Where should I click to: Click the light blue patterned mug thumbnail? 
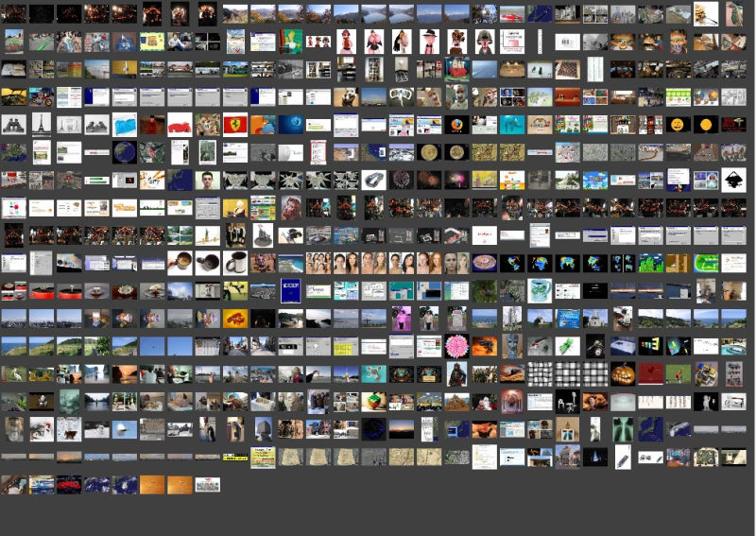coord(540,291)
